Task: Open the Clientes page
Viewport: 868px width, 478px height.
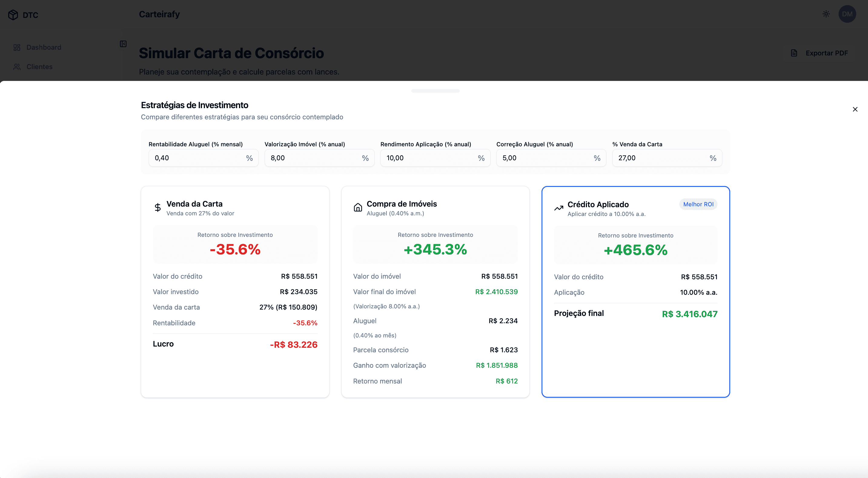Action: coord(39,66)
